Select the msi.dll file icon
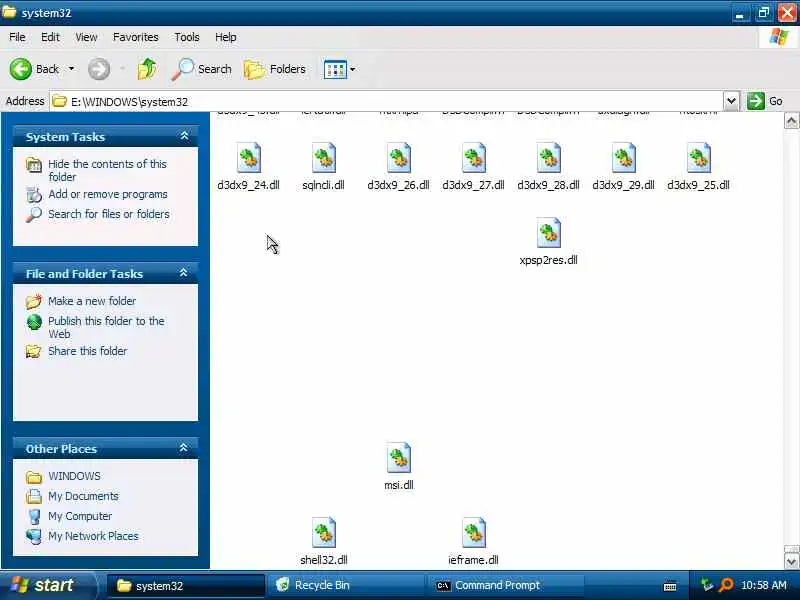Image resolution: width=800 pixels, height=600 pixels. point(398,458)
